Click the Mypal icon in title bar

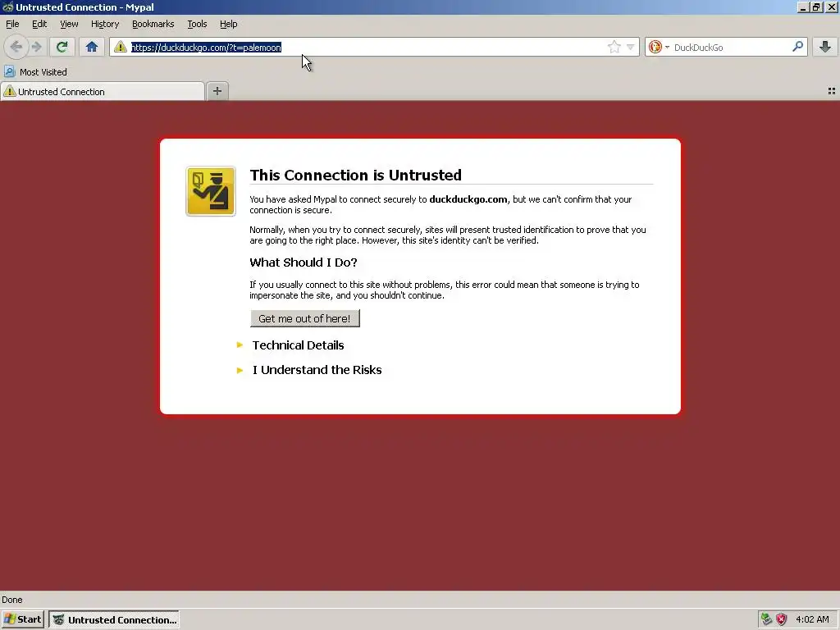[x=7, y=7]
